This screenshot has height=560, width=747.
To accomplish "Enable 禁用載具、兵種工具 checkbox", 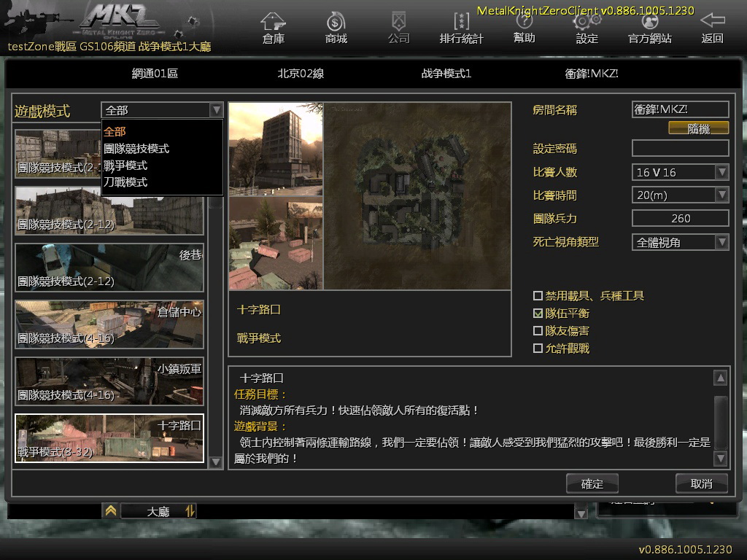I will tap(538, 296).
